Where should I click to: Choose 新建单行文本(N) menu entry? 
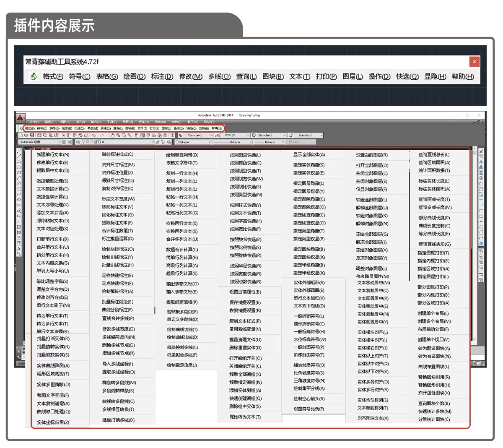(x=53, y=155)
